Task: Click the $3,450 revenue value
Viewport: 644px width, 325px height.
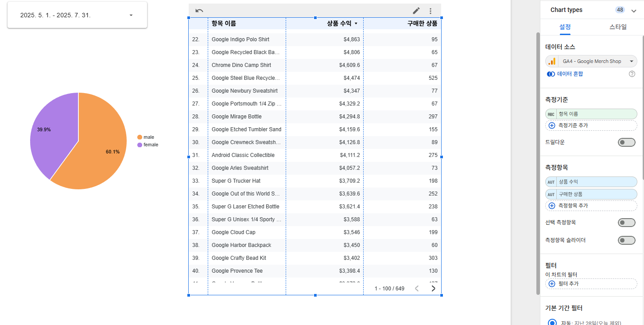Action: pos(352,245)
